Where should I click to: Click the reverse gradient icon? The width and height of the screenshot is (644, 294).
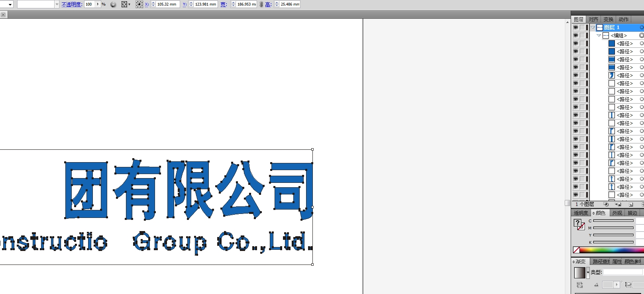tap(579, 285)
